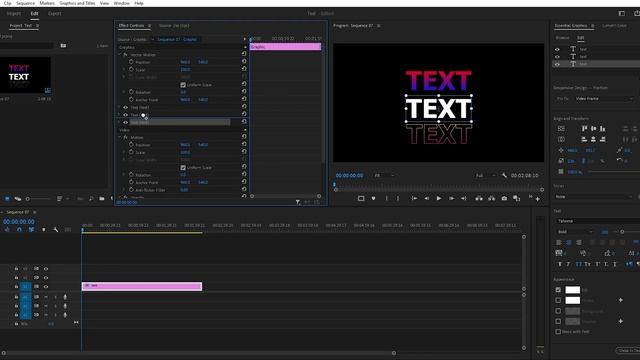The height and width of the screenshot is (360, 640).
Task: Add shadow with plus icon in Appearance
Action: point(620,321)
